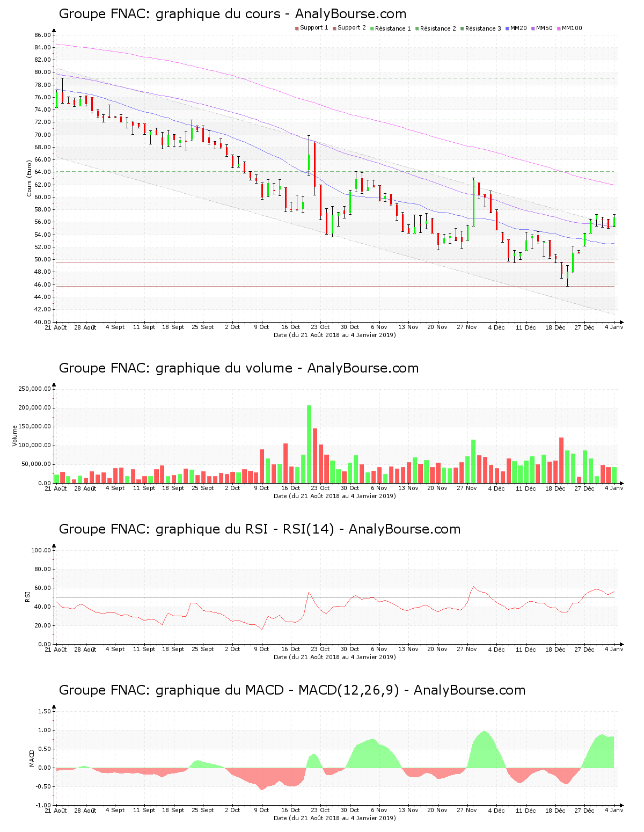644x832 pixels.
Task: Click the 100.00 RSI axis label
Action: (41, 550)
